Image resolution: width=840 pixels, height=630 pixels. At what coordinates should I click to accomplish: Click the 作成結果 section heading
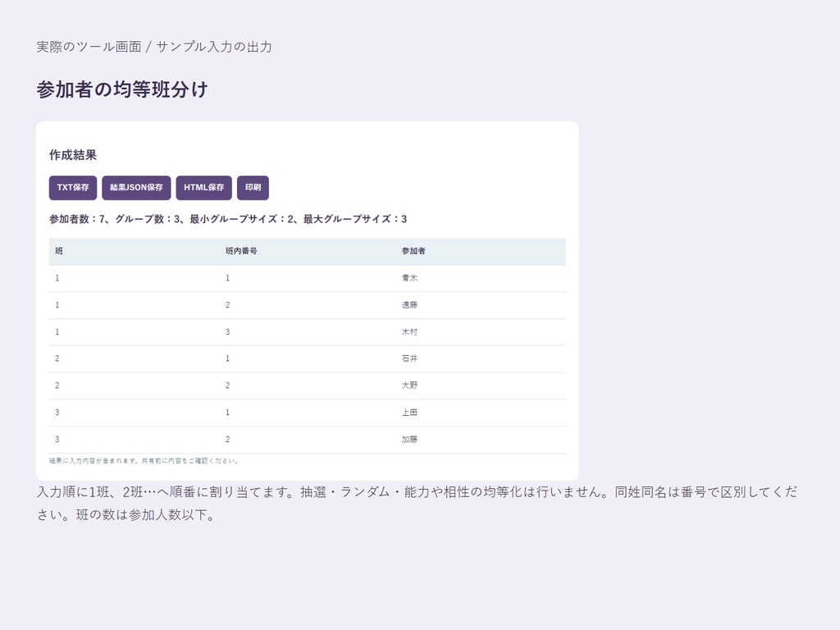coord(73,155)
